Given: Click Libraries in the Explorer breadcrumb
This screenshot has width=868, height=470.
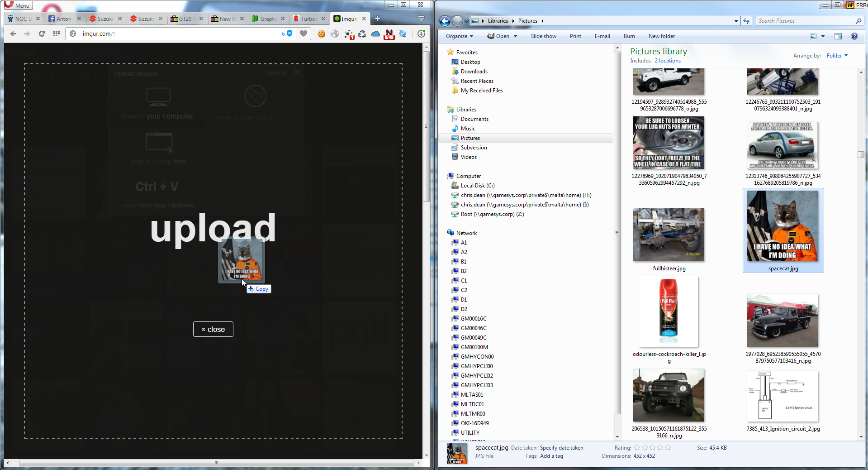Looking at the screenshot, I should click(498, 21).
